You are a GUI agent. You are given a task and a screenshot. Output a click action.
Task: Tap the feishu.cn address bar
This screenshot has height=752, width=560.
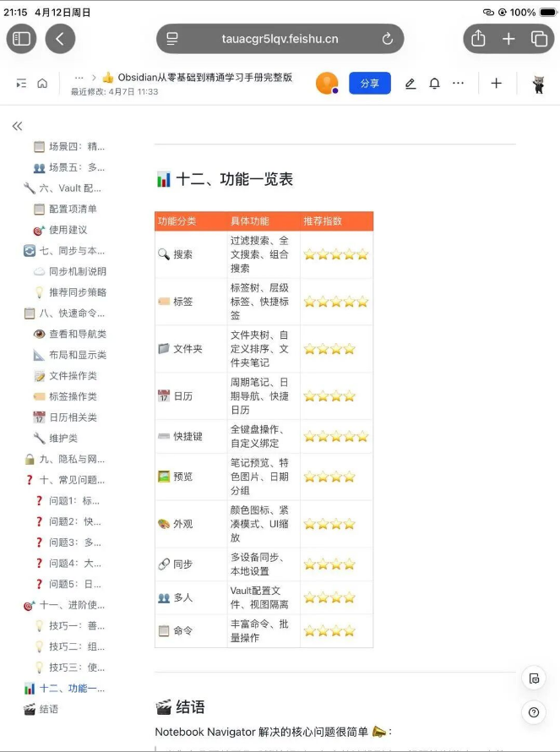280,39
